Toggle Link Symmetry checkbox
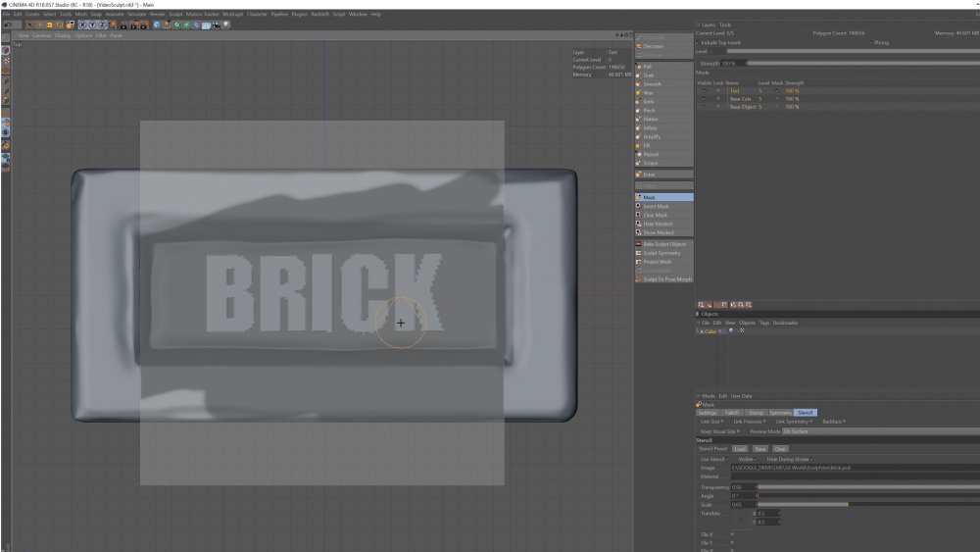 [811, 422]
